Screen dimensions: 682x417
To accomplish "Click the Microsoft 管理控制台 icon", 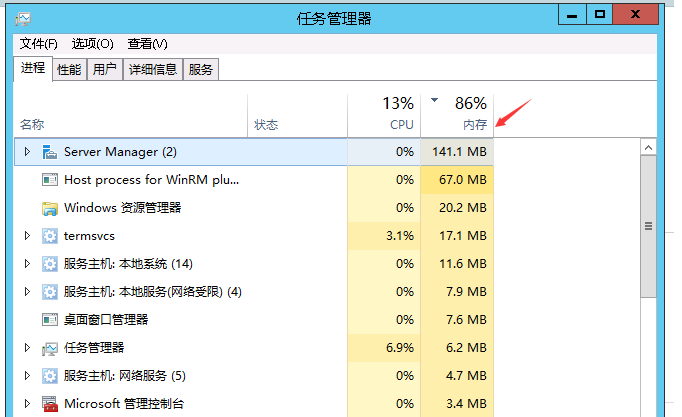I will (50, 404).
